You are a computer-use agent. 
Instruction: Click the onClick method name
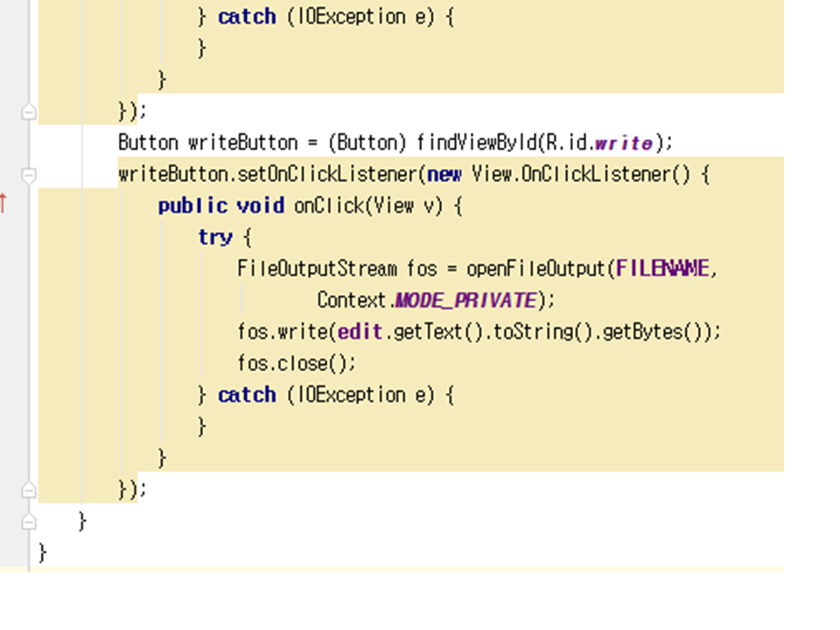(327, 206)
